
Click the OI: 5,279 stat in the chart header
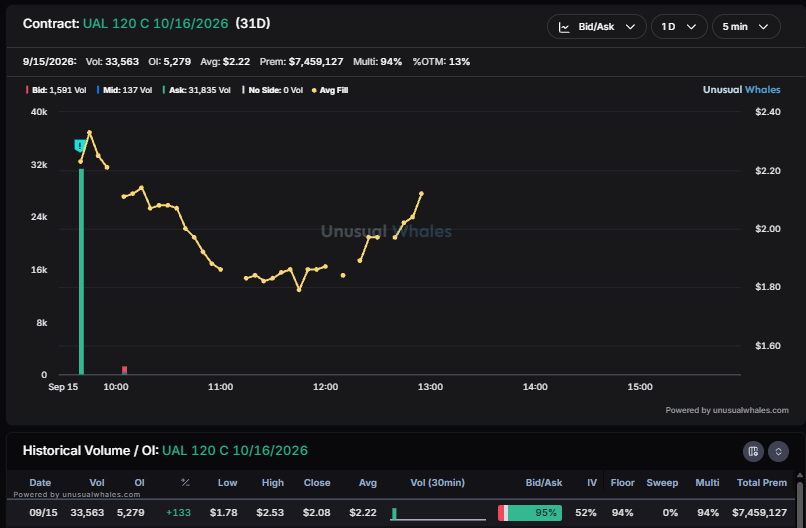click(169, 62)
